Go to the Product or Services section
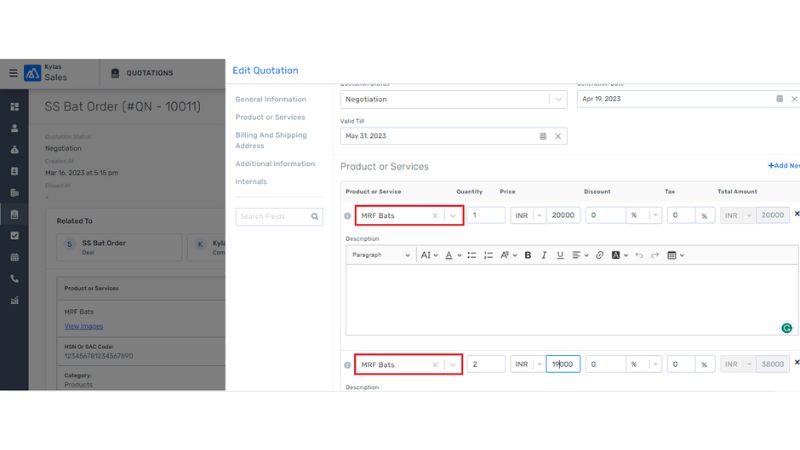 pos(270,117)
